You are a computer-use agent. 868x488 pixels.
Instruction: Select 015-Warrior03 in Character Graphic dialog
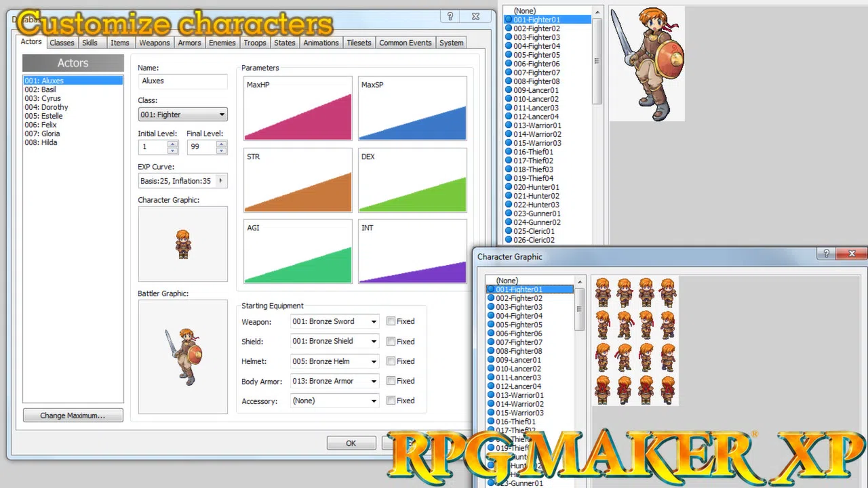(519, 413)
